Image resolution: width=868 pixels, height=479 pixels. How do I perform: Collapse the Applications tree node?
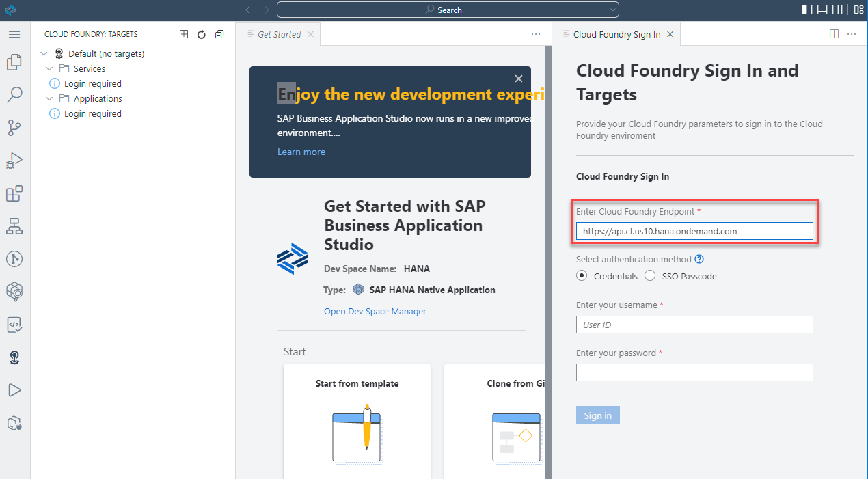coord(49,98)
